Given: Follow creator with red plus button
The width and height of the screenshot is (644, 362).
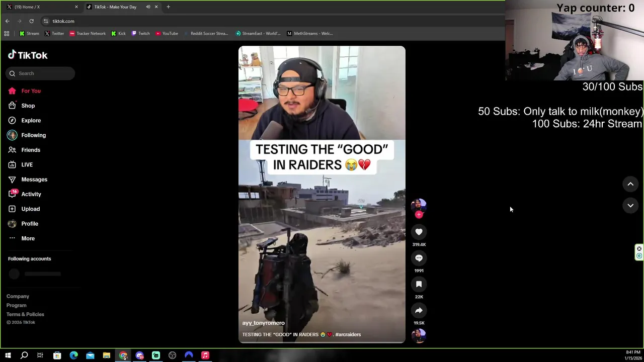Looking at the screenshot, I should (x=419, y=215).
